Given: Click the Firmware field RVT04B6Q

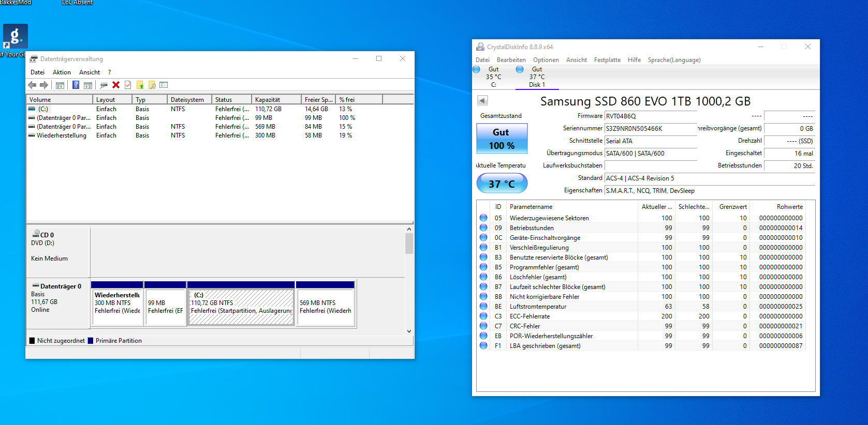Looking at the screenshot, I should pos(651,116).
